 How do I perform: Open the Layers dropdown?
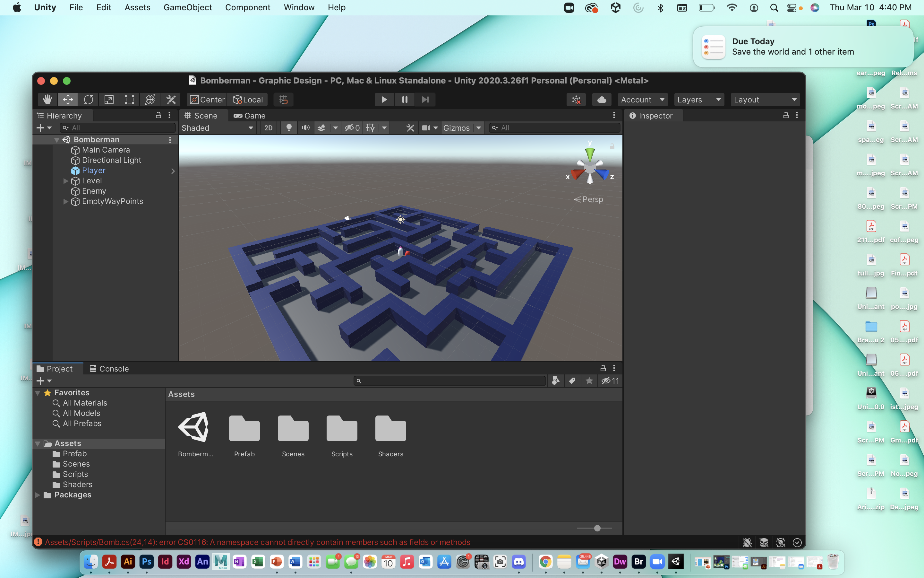(699, 100)
